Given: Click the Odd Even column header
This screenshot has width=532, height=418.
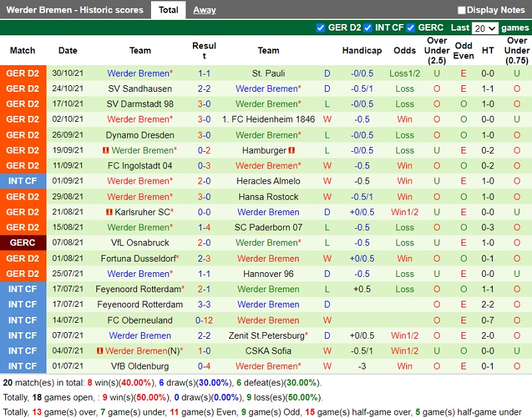Looking at the screenshot, I should [464, 51].
